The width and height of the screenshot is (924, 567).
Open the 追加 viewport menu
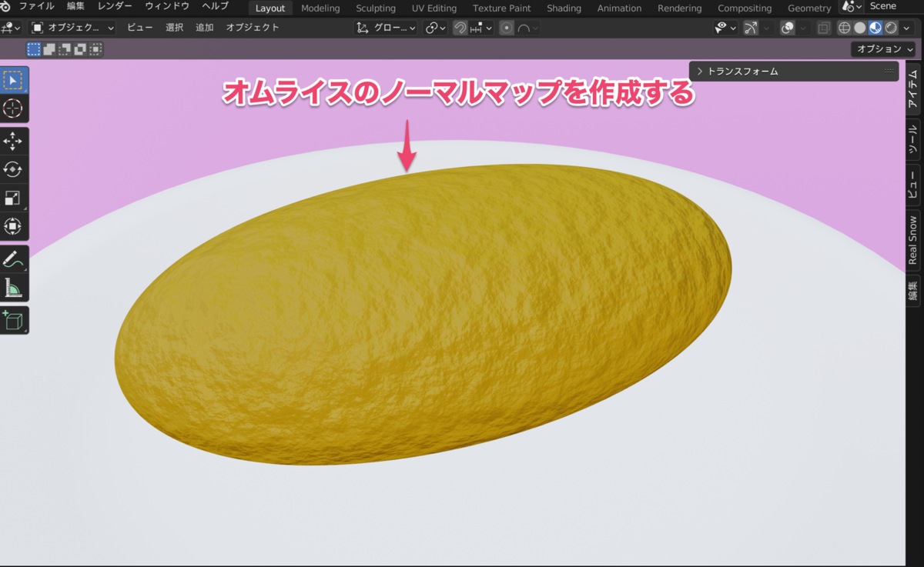tap(205, 28)
